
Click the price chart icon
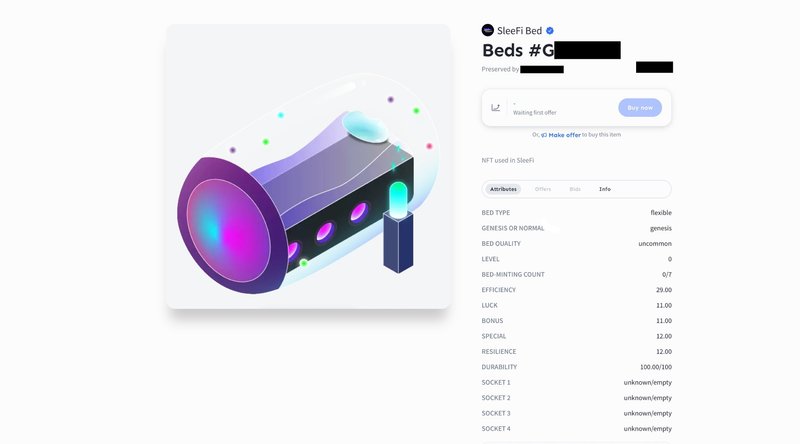pyautogui.click(x=495, y=107)
